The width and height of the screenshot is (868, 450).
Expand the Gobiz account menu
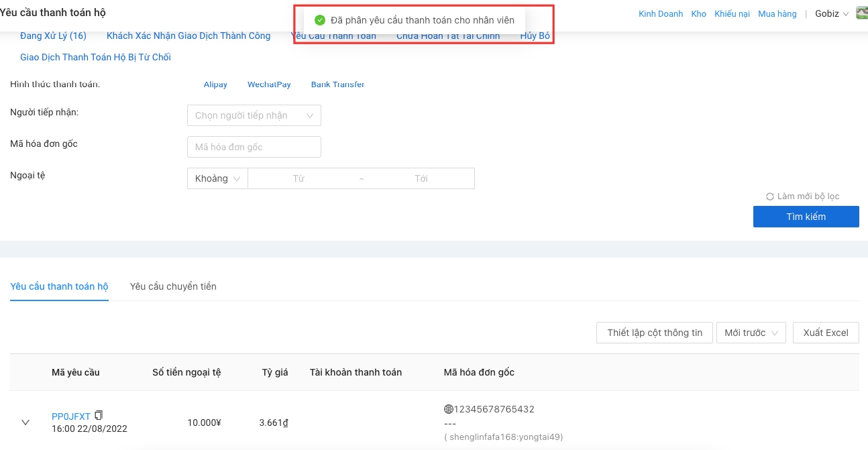coord(832,13)
